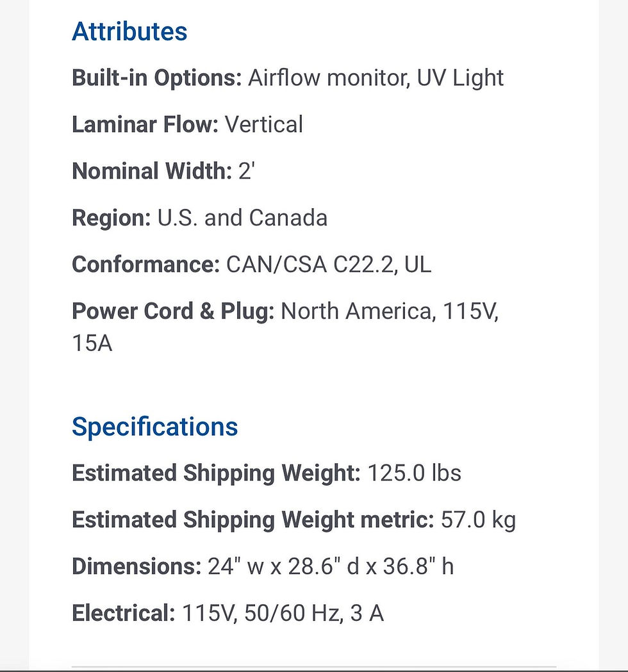This screenshot has width=628, height=672.
Task: Click the North America, 115V text
Action: click(389, 311)
